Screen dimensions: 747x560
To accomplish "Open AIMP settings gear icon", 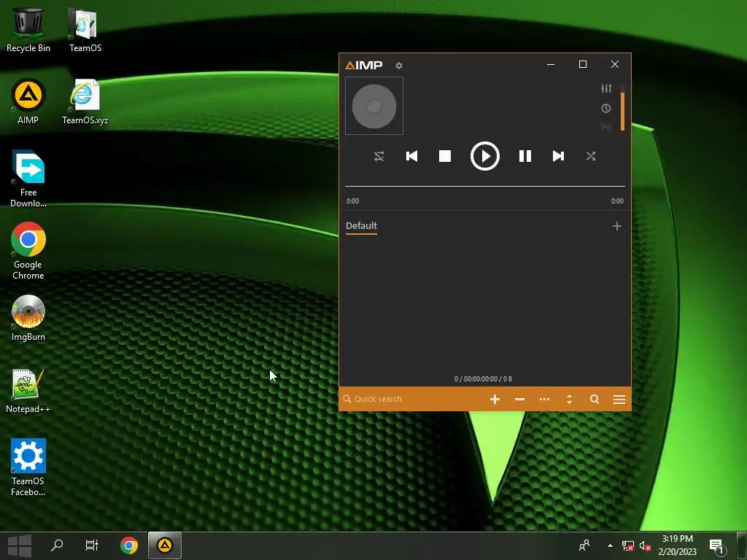I will click(x=399, y=65).
